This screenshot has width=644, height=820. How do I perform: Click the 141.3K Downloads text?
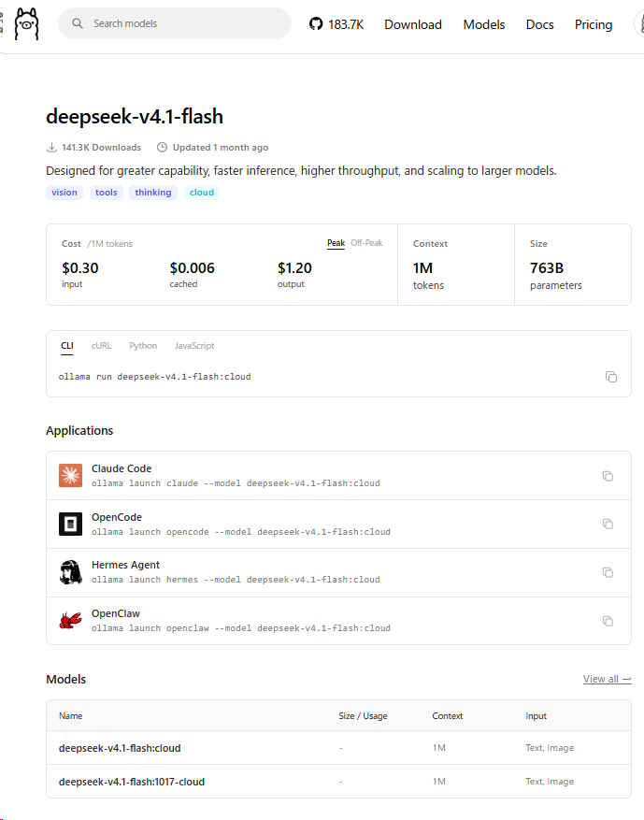coord(101,148)
